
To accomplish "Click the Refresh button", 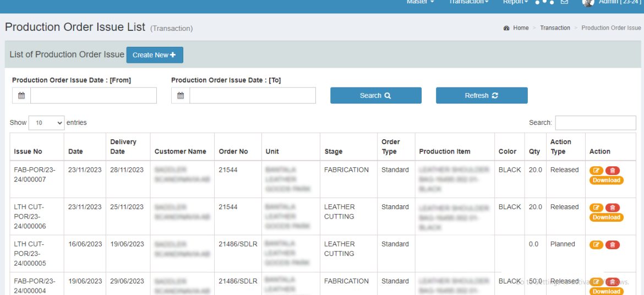I will 482,96.
